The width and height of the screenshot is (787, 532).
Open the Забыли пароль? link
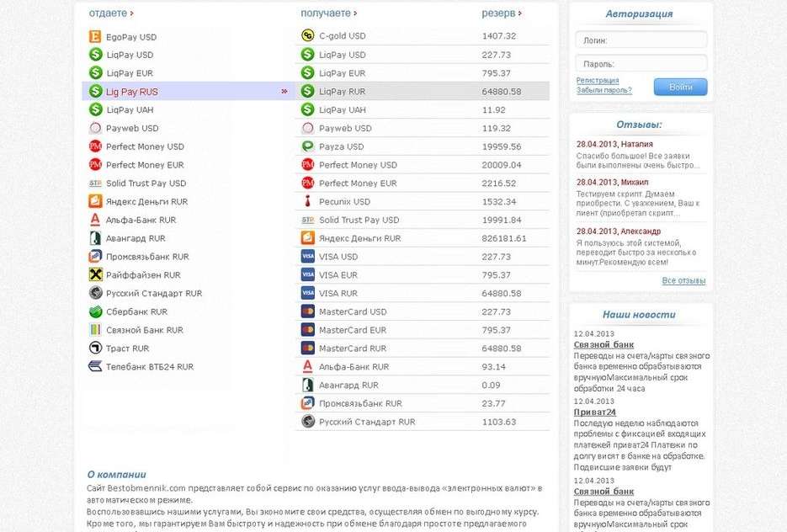point(604,90)
